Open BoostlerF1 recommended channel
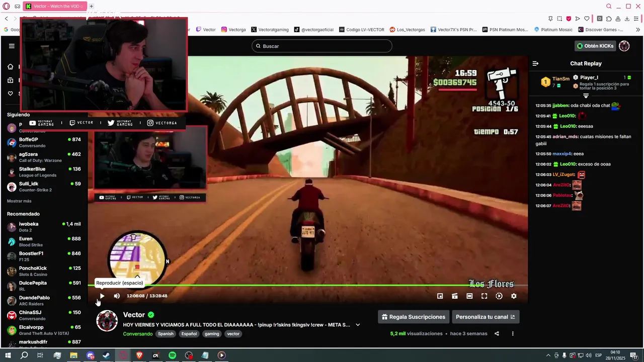The height and width of the screenshot is (362, 644). (x=44, y=256)
